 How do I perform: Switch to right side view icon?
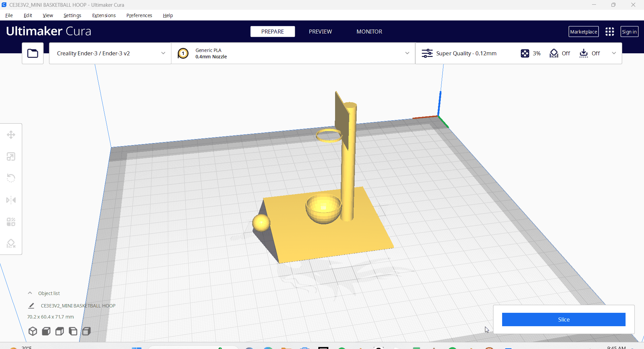(x=87, y=331)
